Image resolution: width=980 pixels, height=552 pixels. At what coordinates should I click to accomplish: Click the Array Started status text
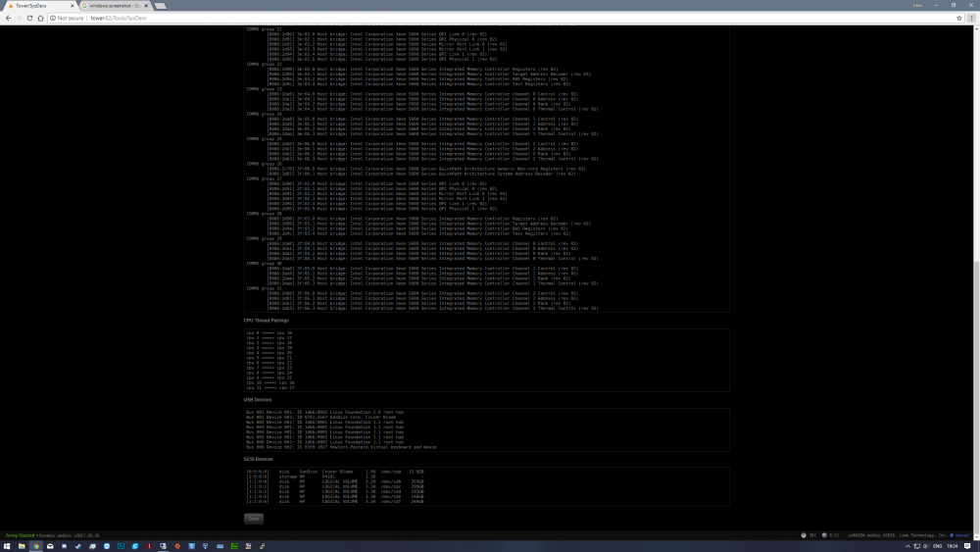click(x=20, y=535)
